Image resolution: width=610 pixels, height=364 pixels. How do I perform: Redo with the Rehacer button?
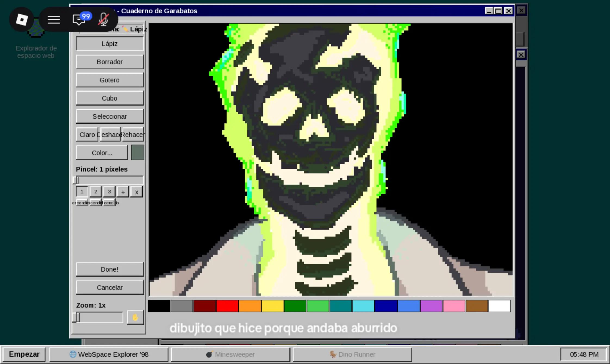(x=133, y=135)
